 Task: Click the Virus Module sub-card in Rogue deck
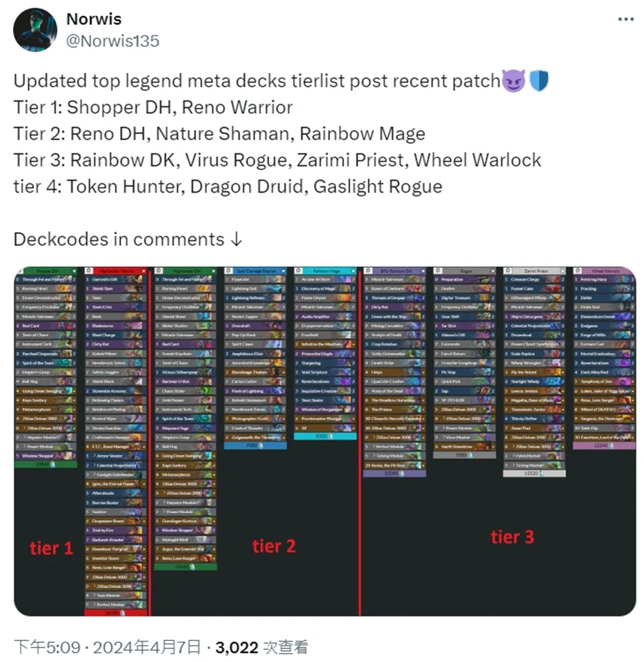click(x=464, y=437)
